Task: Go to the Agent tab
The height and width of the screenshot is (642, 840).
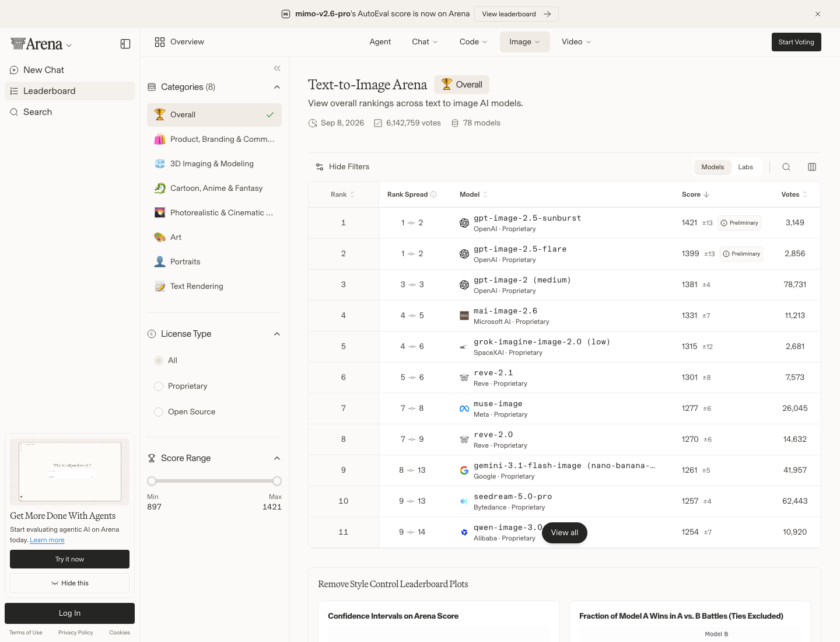Action: pos(380,42)
